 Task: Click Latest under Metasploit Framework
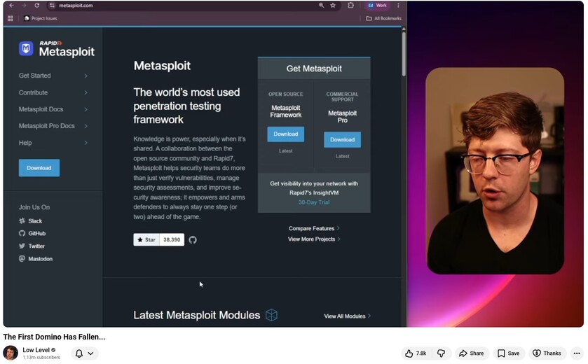286,151
